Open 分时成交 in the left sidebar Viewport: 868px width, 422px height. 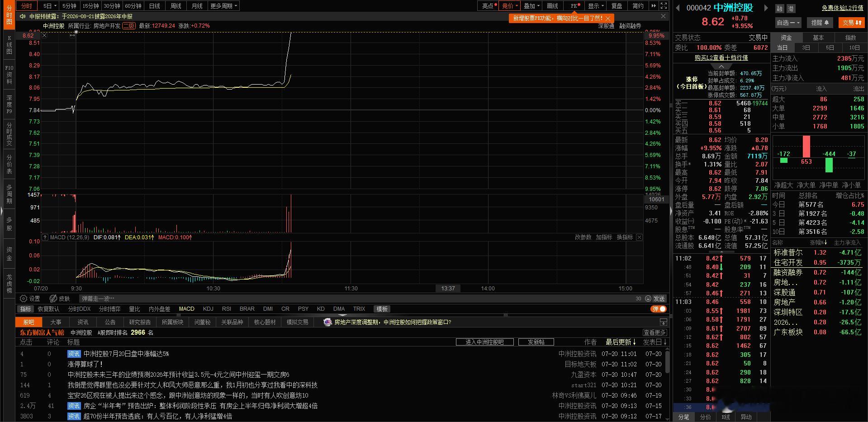[x=9, y=134]
